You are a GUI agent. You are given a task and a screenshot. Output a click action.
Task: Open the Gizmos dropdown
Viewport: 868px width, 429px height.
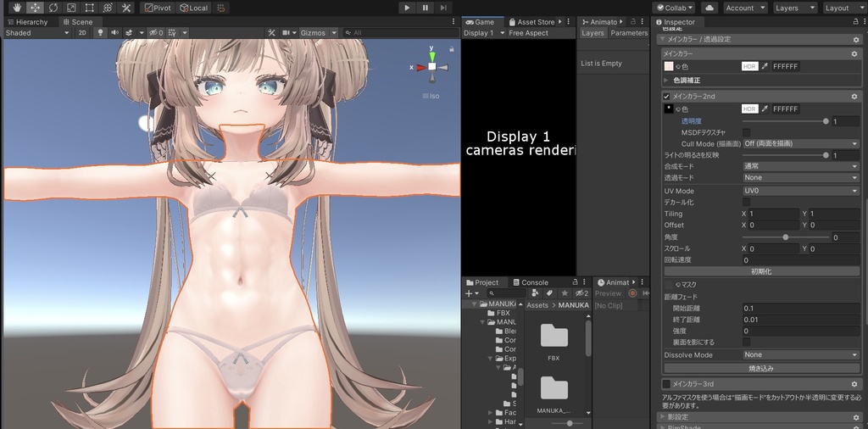pyautogui.click(x=318, y=33)
